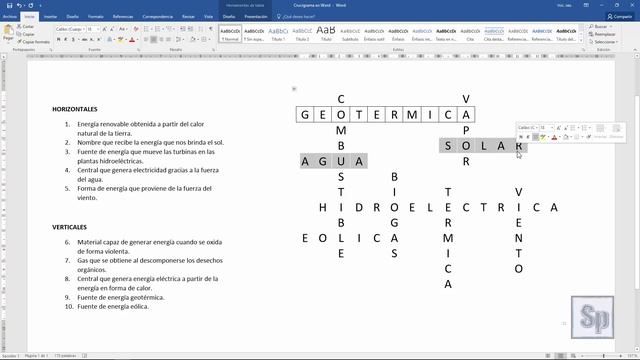The width and height of the screenshot is (640, 360).
Task: Align text left in ribbon
Action: (x=146, y=40)
